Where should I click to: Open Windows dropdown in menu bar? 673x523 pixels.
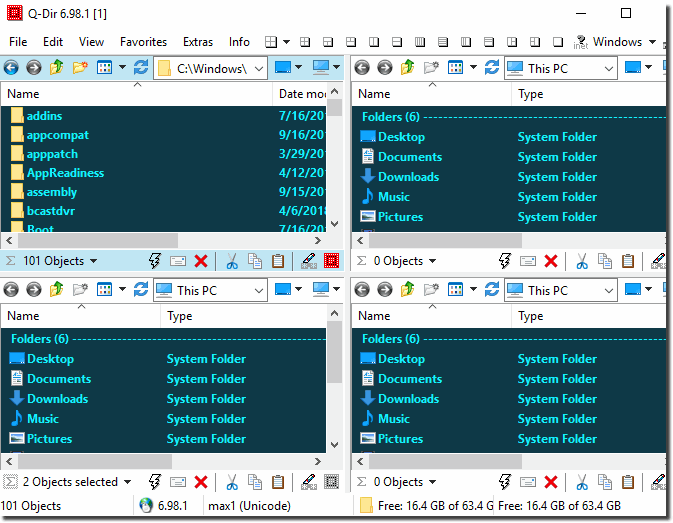point(652,42)
